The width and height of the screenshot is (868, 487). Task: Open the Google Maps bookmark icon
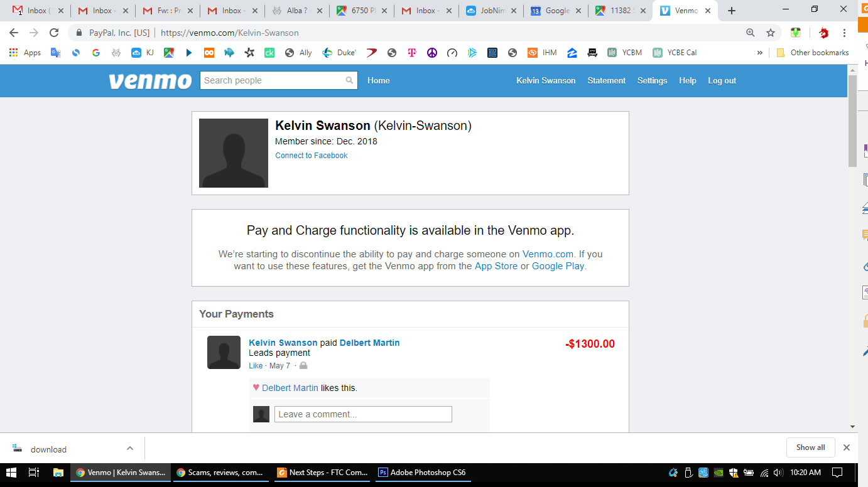click(x=169, y=53)
